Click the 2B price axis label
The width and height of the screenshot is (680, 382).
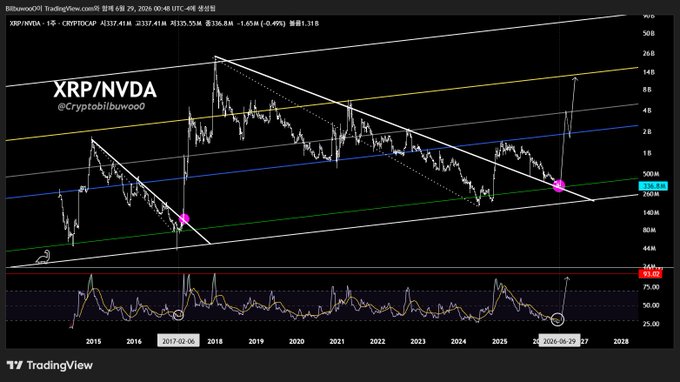click(647, 131)
